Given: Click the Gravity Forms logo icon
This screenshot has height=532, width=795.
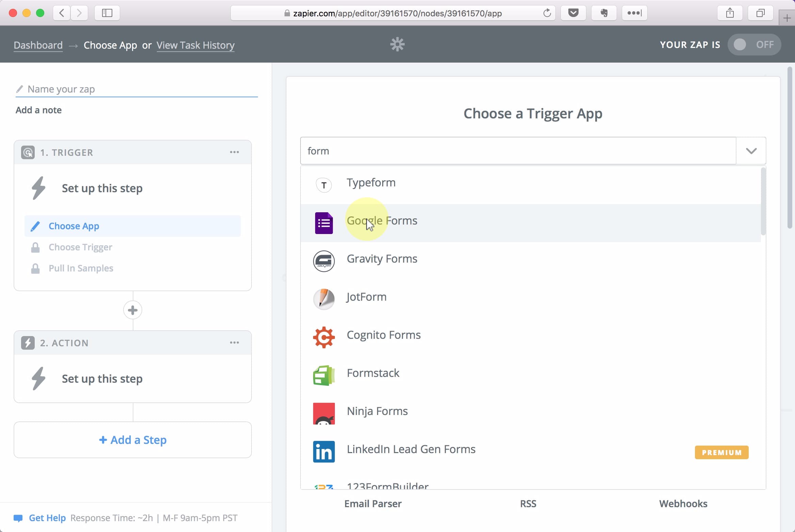Looking at the screenshot, I should [324, 261].
